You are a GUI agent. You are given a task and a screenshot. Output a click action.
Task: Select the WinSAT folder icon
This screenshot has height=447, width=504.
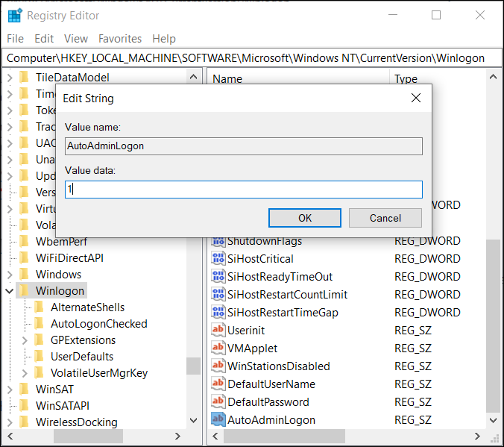(24, 390)
